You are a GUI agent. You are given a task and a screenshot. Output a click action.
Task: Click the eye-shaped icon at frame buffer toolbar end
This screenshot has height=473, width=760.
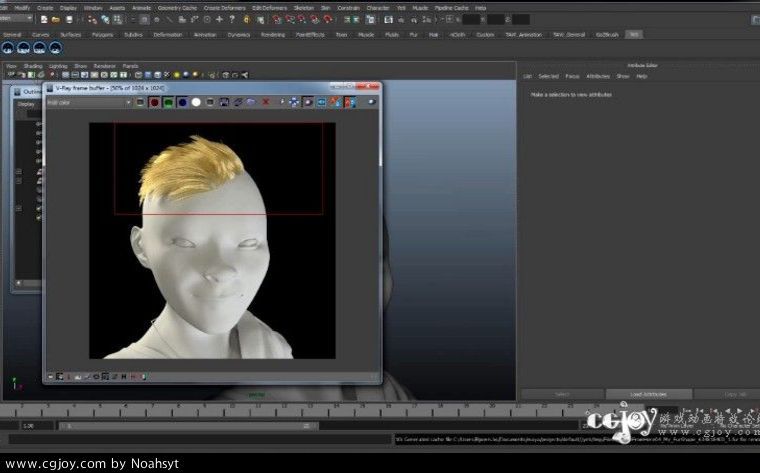372,102
